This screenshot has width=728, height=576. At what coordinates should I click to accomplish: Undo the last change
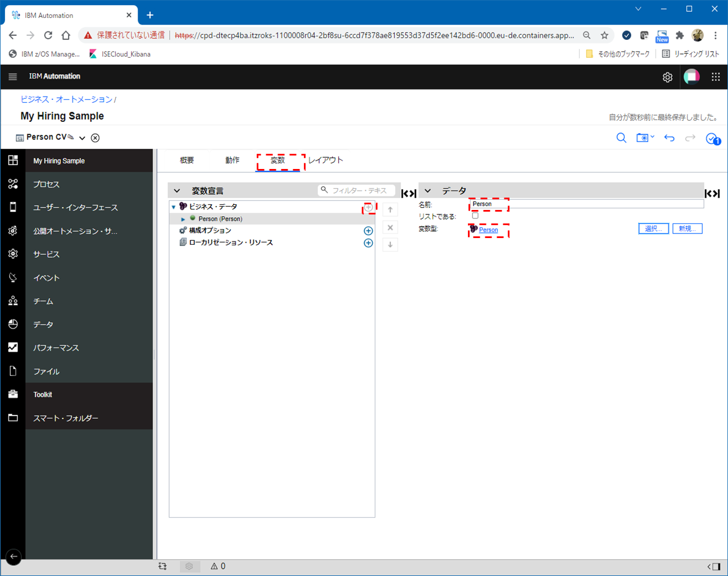click(x=669, y=138)
